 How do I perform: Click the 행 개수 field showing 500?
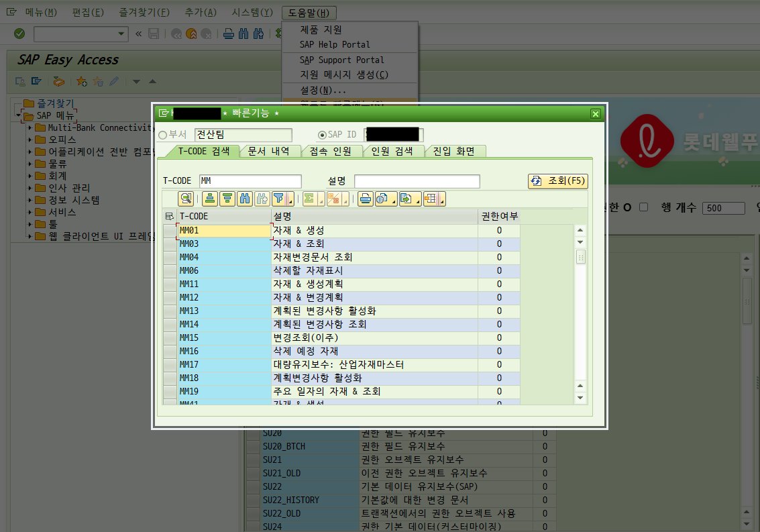point(723,208)
